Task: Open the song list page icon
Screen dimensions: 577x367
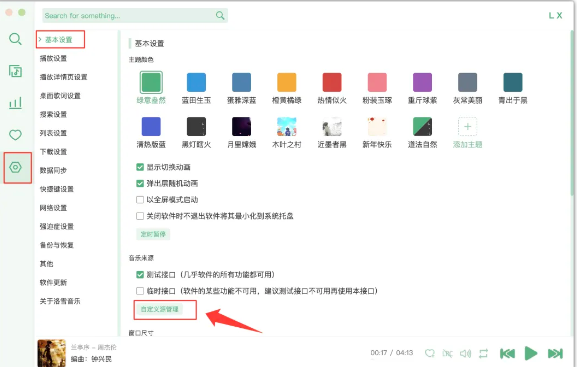Action: (15, 71)
